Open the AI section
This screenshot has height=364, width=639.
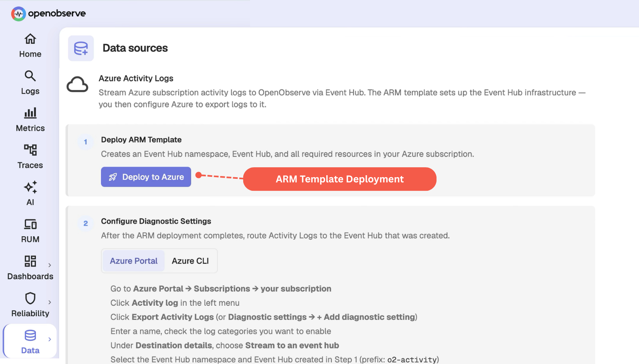pos(30,194)
